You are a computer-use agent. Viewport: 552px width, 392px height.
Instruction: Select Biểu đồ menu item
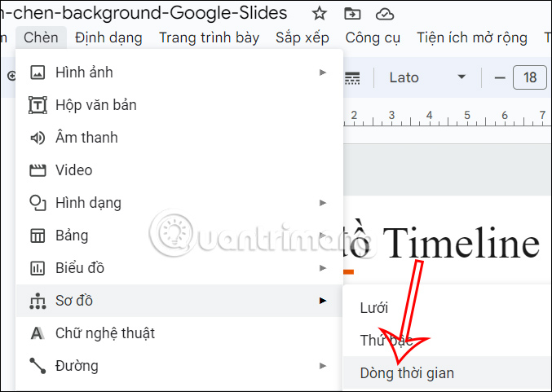coord(179,268)
